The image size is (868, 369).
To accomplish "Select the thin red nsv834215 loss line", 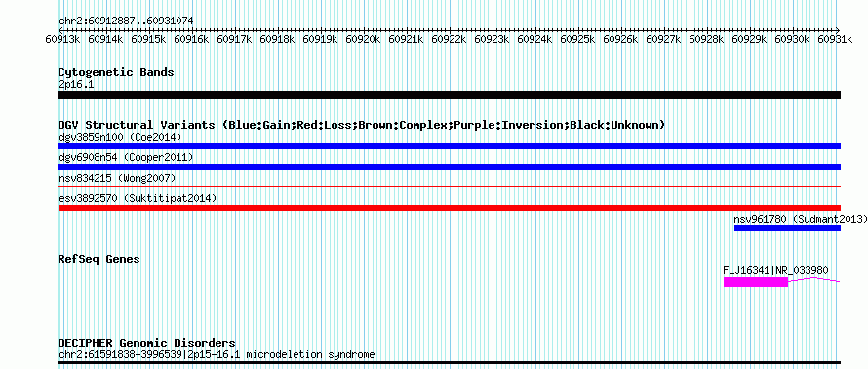I will 449,187.
